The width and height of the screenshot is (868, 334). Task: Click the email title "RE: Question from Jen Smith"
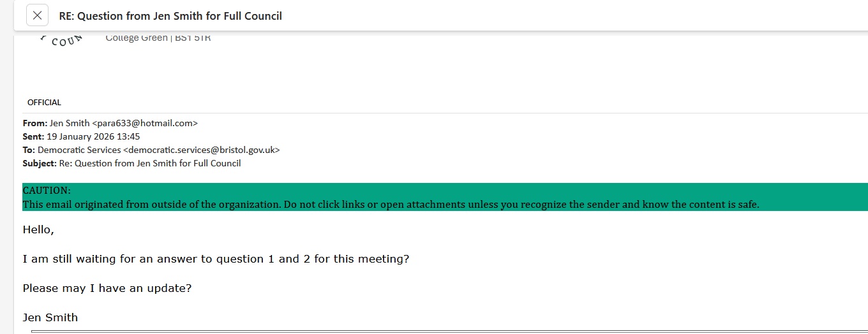point(170,16)
